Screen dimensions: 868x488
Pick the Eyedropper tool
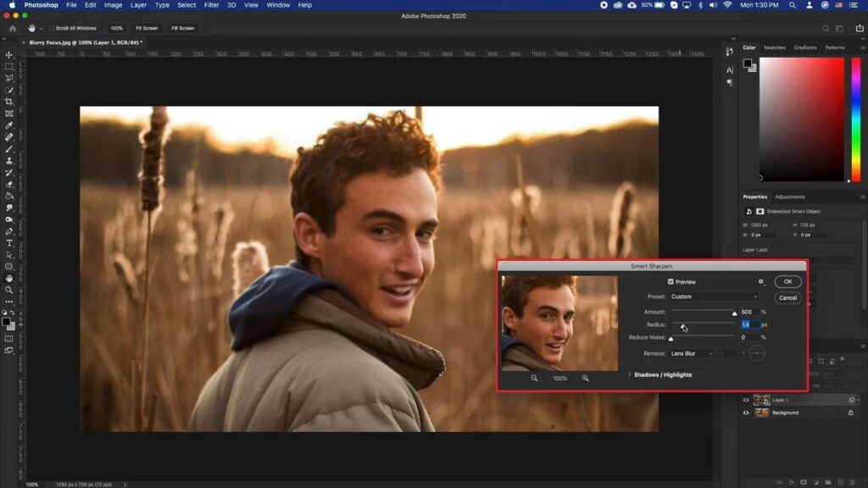[x=9, y=125]
